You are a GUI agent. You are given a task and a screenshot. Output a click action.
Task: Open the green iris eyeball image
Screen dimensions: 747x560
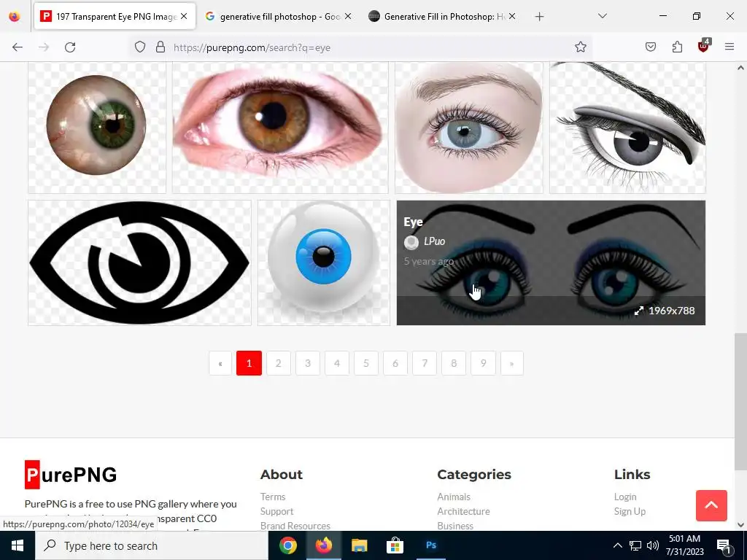(x=97, y=127)
